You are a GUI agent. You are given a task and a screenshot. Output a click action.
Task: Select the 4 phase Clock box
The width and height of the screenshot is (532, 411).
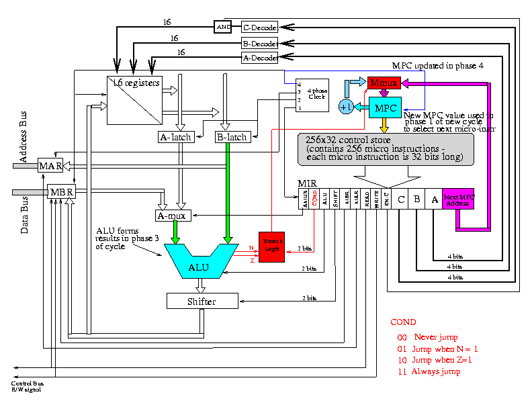312,95
